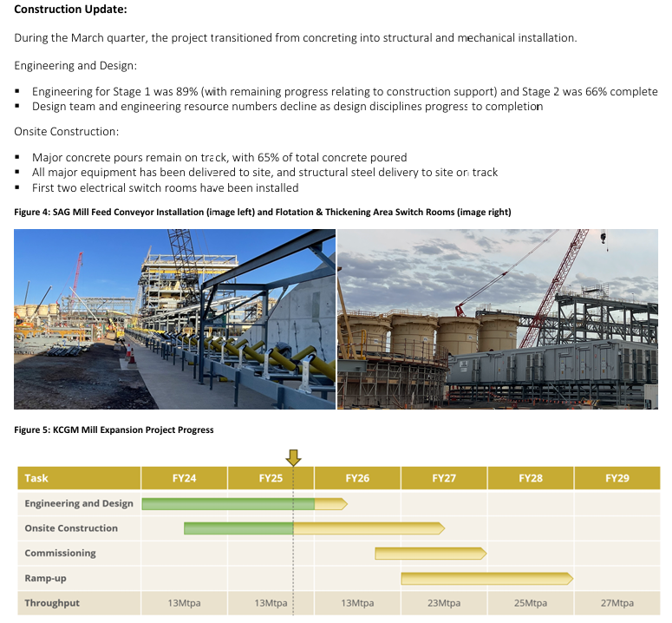Click the gold down arrow marker above the chart
The width and height of the screenshot is (672, 623).
click(293, 457)
